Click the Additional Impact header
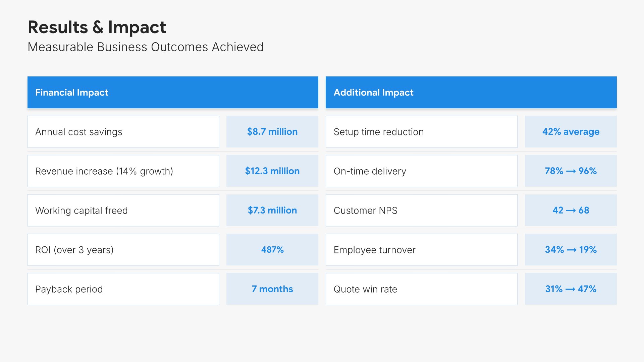This screenshot has width=644, height=362. point(471,93)
